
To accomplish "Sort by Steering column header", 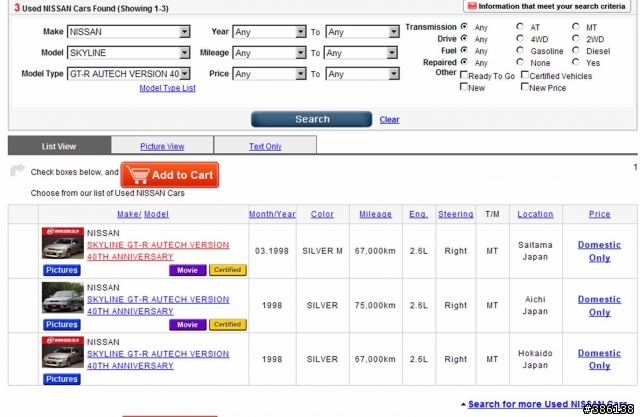I will tap(456, 214).
